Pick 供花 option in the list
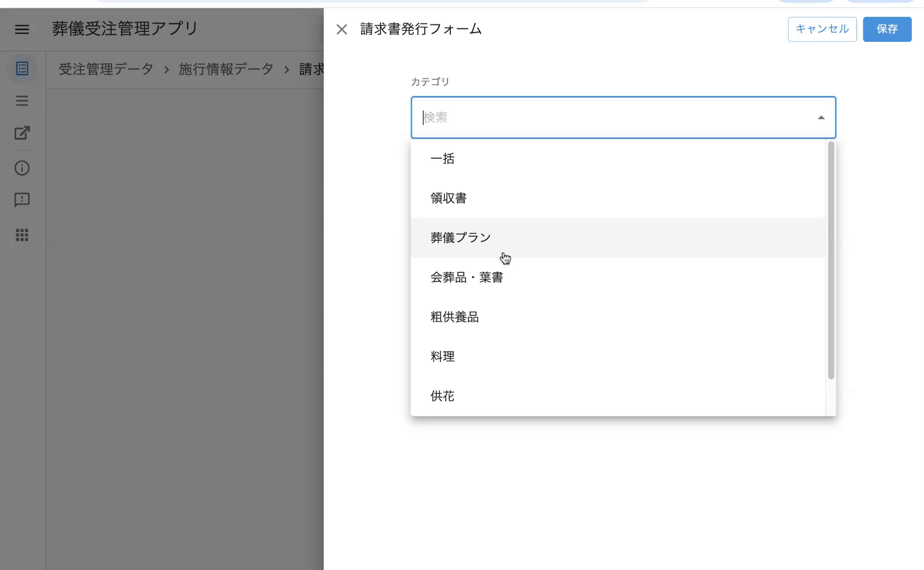 [x=618, y=396]
